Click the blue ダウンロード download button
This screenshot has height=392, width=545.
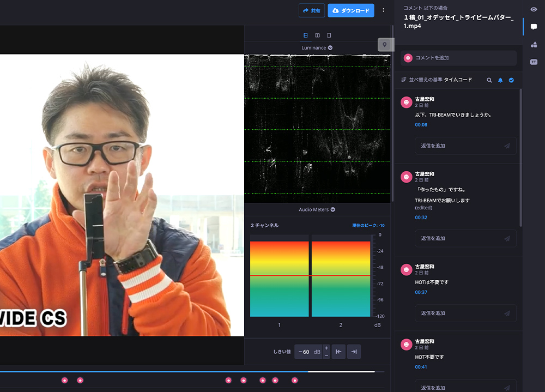pos(350,10)
